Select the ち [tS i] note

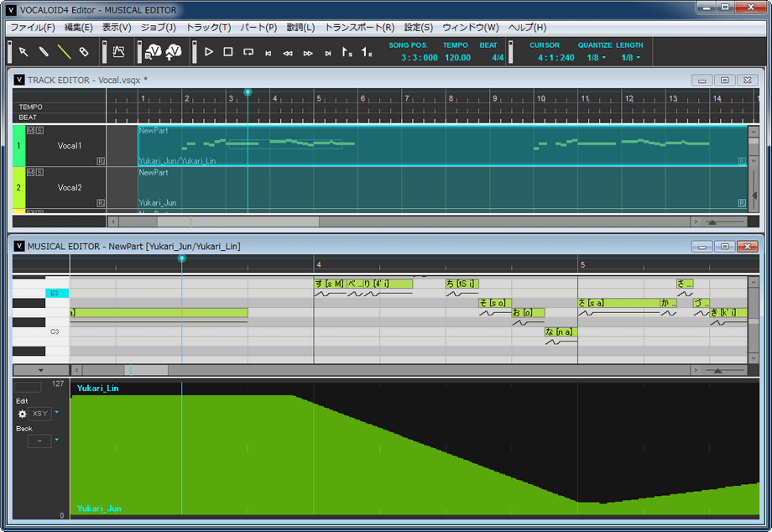(462, 284)
